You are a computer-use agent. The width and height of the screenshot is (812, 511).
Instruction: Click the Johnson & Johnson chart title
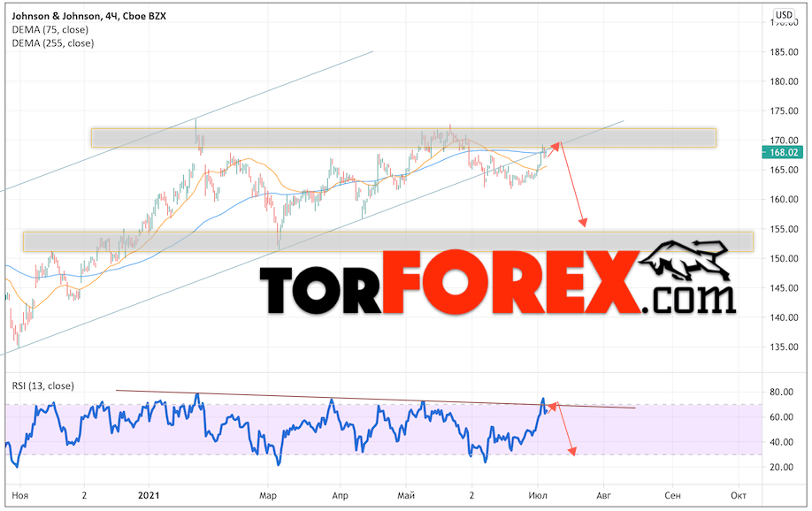(88, 16)
